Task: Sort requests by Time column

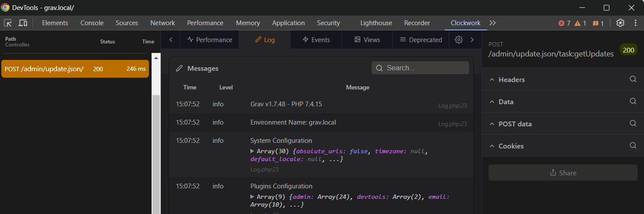Action: point(148,42)
